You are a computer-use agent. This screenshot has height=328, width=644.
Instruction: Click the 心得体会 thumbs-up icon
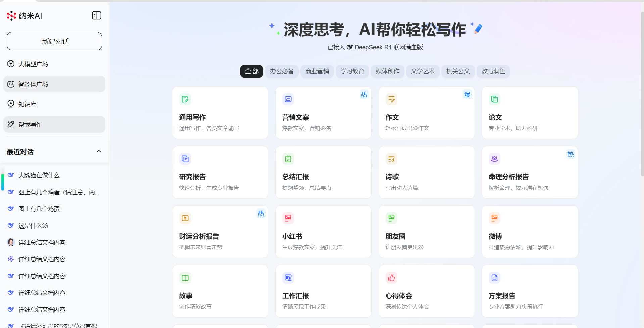click(391, 278)
